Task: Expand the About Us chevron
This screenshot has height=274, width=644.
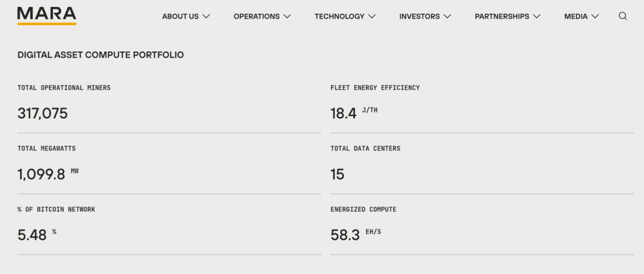Action: point(206,16)
